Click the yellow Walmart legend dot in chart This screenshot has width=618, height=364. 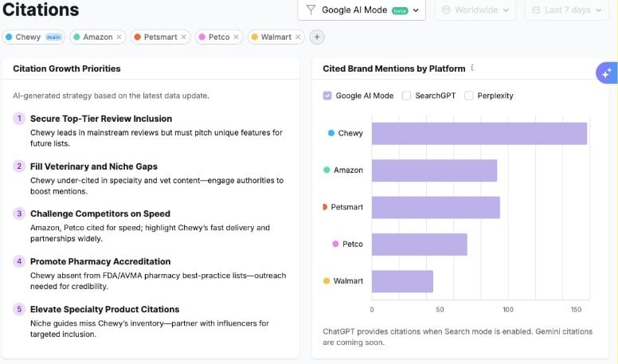(x=327, y=281)
